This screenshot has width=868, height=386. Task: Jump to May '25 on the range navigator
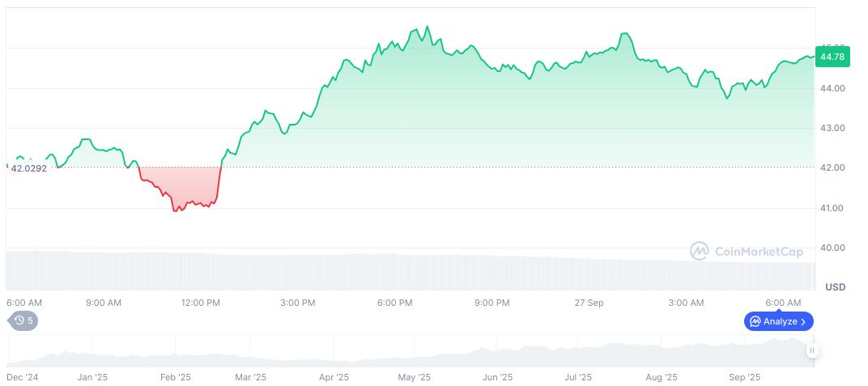(415, 377)
